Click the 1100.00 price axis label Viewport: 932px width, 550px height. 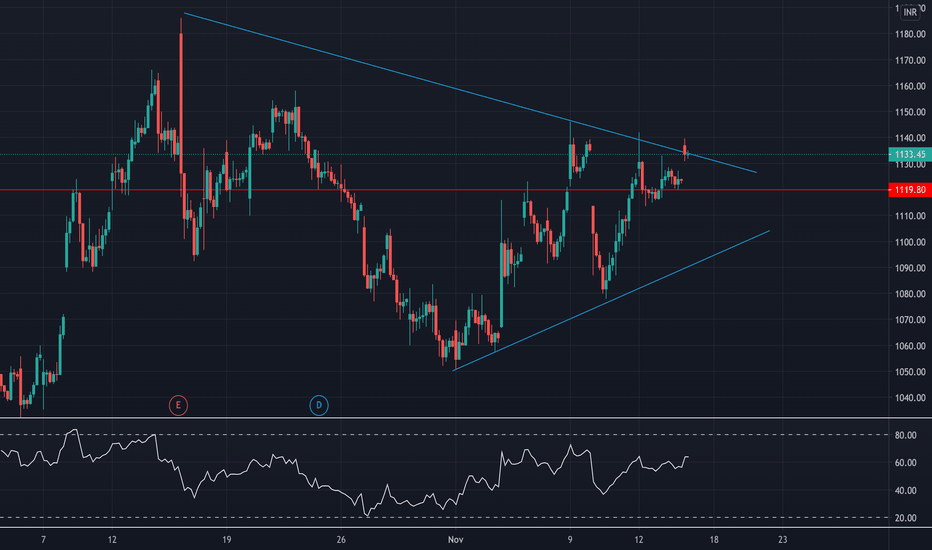tap(910, 242)
